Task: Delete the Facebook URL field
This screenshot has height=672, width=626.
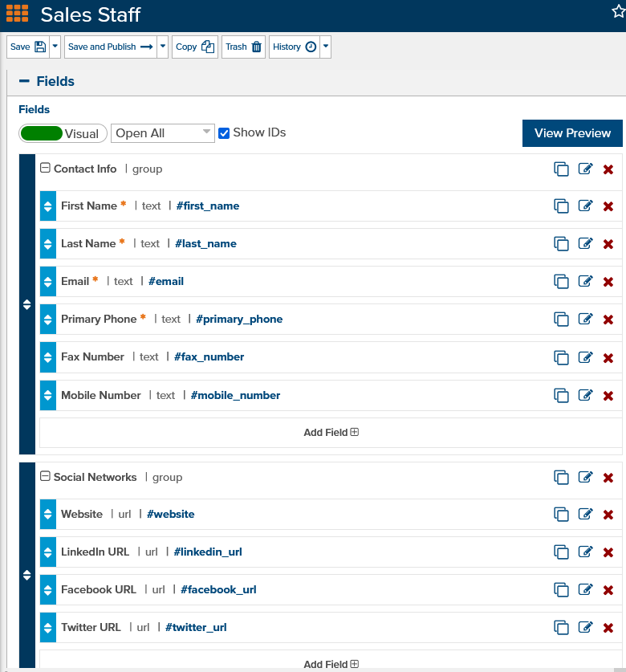Action: (608, 590)
